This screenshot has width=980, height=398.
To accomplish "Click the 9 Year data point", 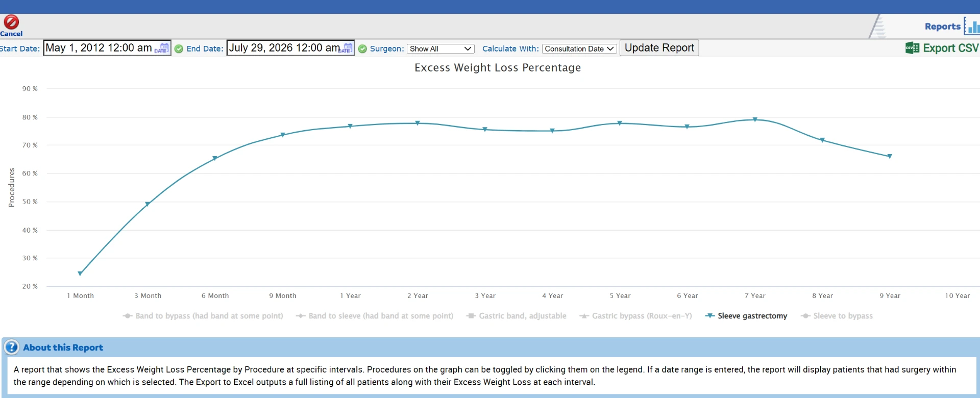I will [890, 156].
